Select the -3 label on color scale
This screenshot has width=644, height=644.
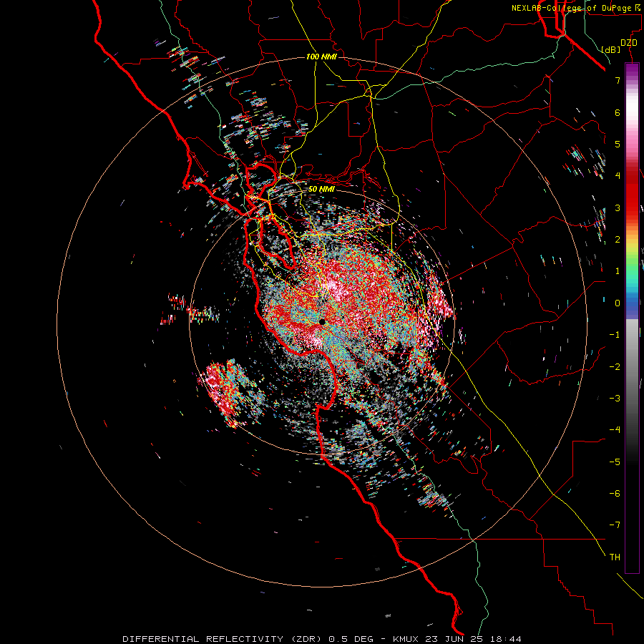click(615, 399)
